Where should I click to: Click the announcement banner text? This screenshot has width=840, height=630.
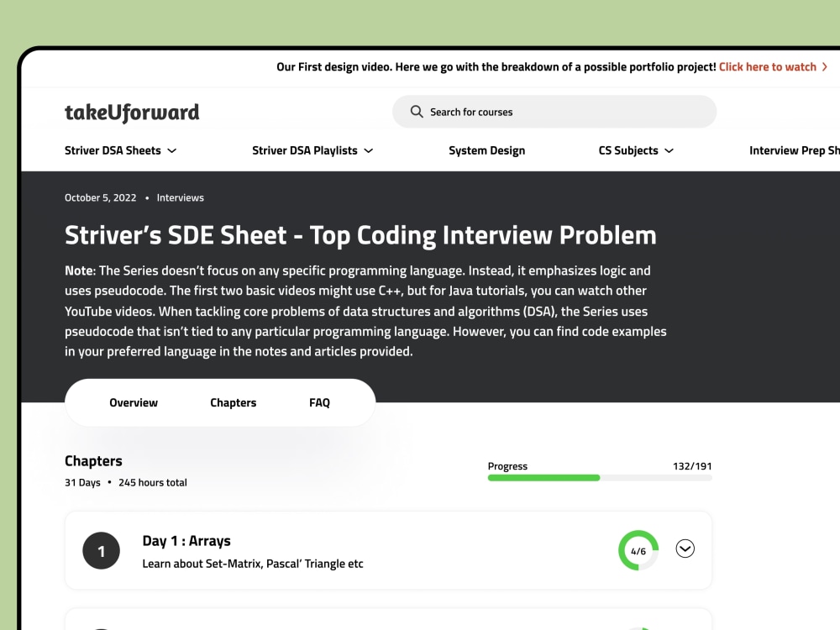[x=496, y=67]
